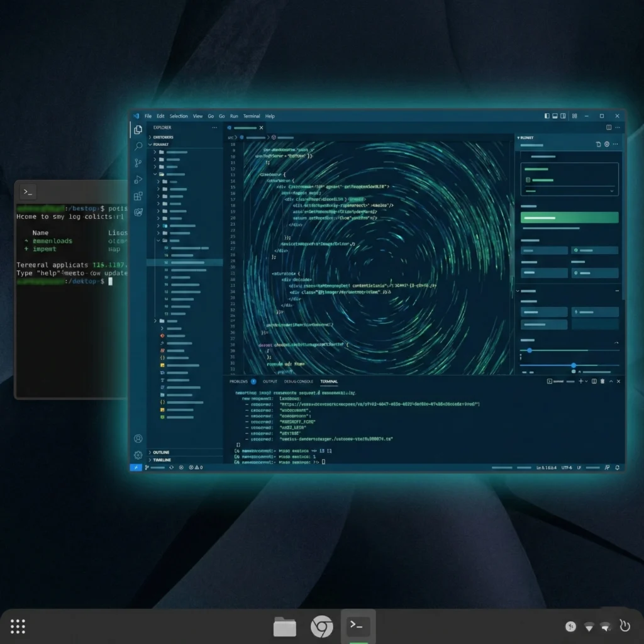This screenshot has height=644, width=644.
Task: Kill terminal with the trash icon
Action: (602, 381)
